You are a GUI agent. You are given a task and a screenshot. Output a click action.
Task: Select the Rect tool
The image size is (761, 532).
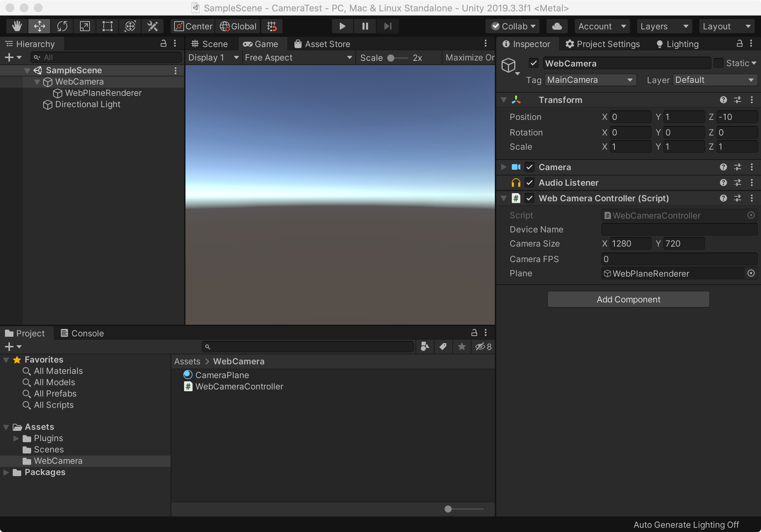107,26
